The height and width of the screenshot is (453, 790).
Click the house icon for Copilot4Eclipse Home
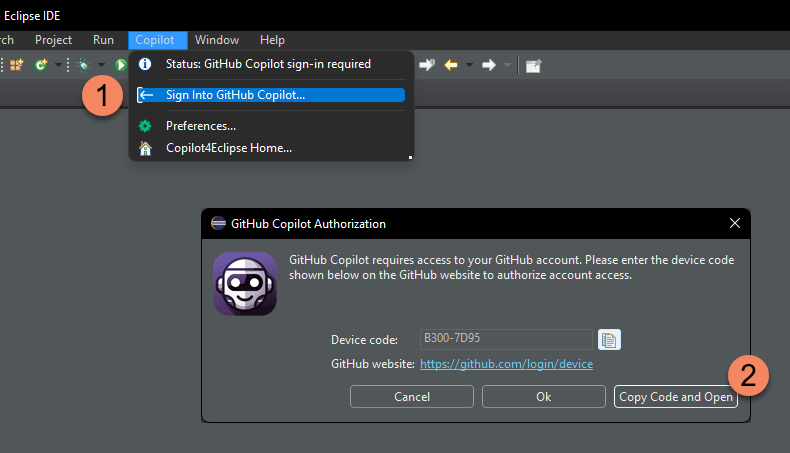[145, 148]
